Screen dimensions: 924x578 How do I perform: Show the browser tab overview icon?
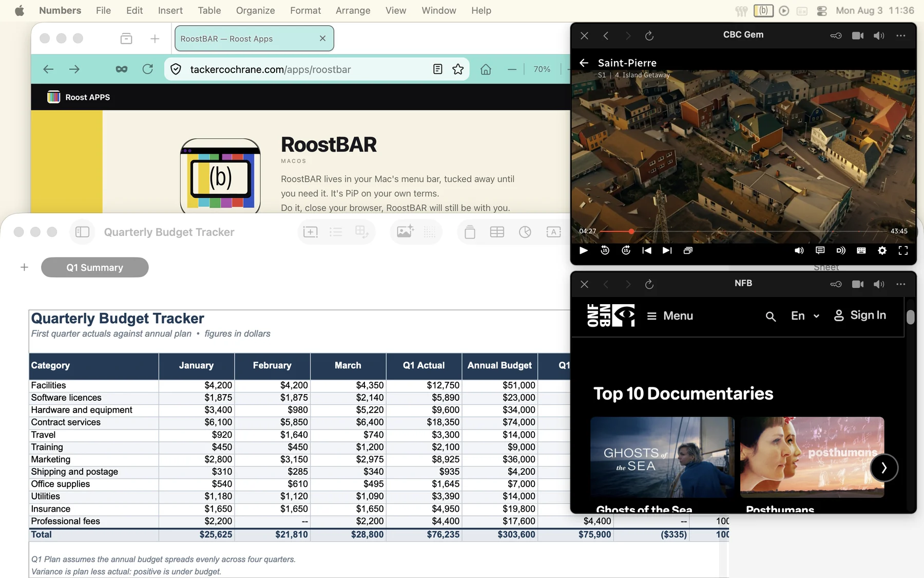point(126,39)
